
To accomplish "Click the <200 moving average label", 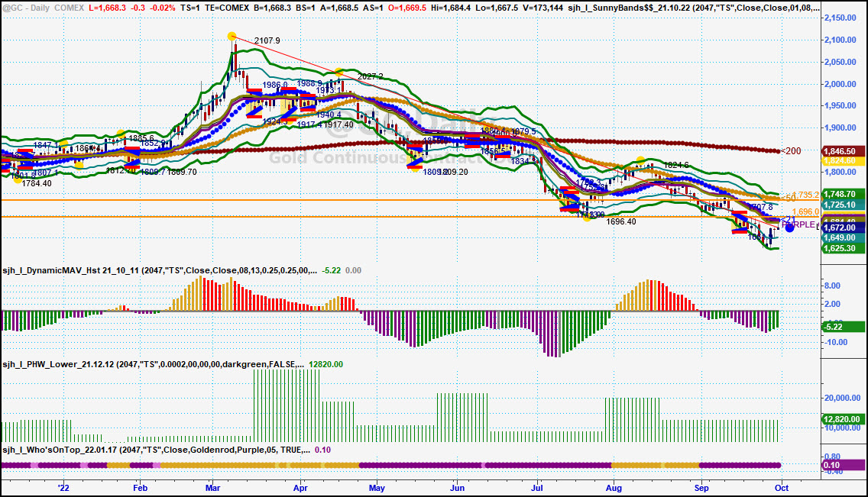I will 791,151.
